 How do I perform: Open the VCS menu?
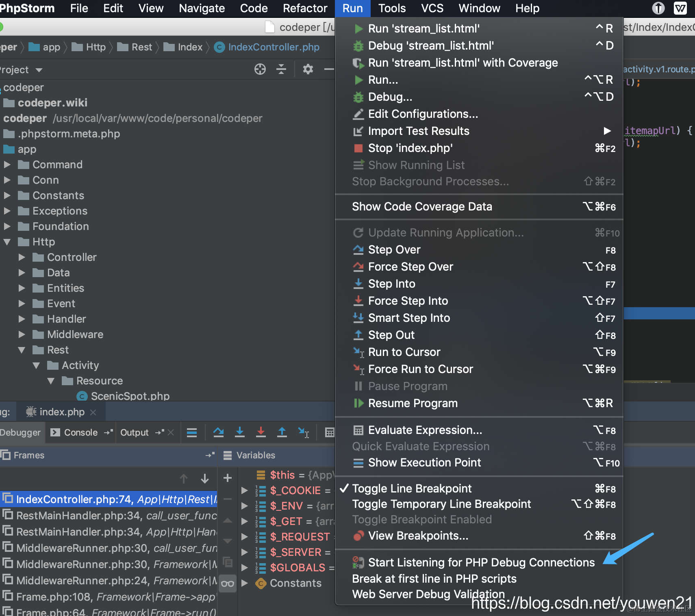coord(432,8)
